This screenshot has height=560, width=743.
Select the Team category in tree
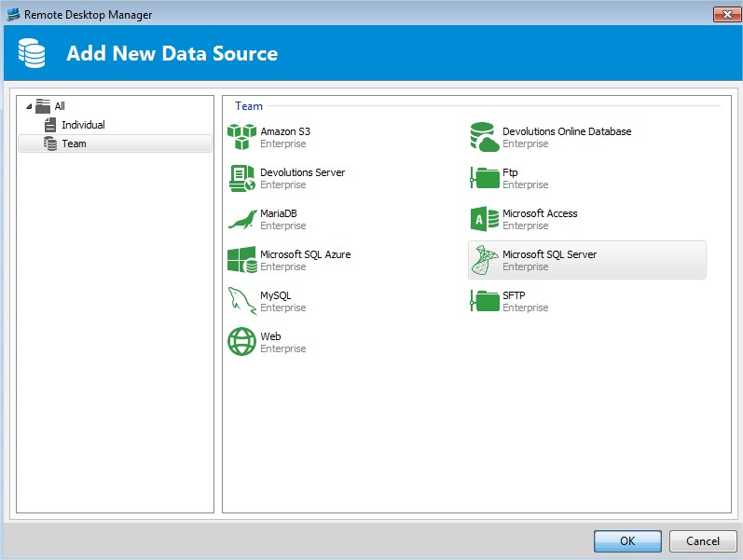click(x=74, y=143)
